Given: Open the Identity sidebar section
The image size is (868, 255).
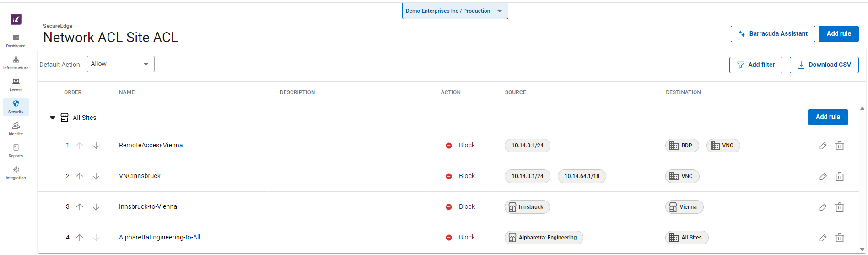Looking at the screenshot, I should coord(16,129).
